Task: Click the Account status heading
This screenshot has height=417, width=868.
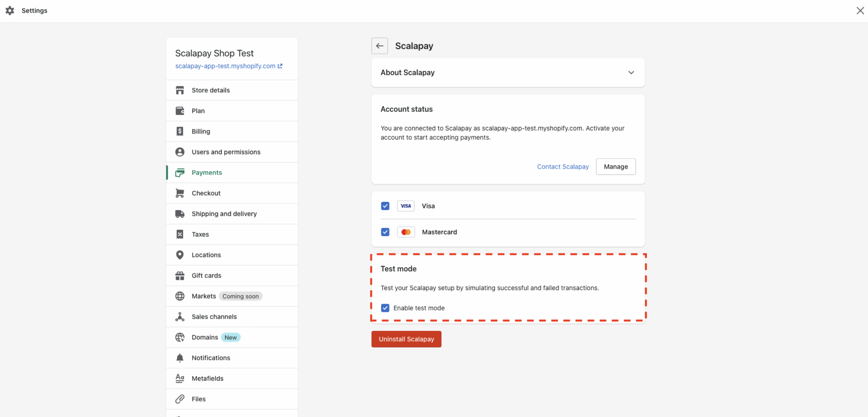Action: click(407, 109)
